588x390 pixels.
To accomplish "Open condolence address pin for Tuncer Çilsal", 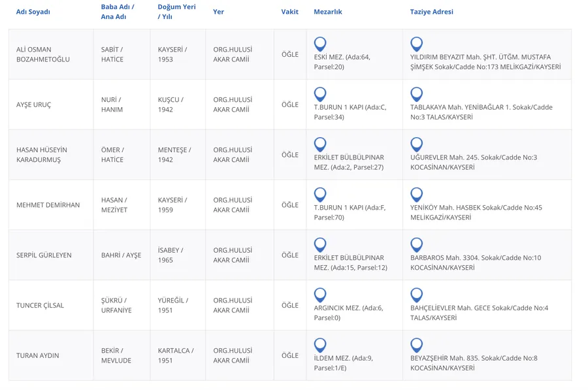I will (416, 295).
